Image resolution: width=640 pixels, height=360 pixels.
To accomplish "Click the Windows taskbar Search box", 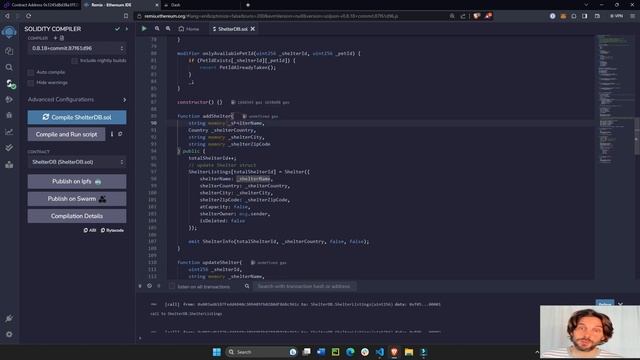I will [x=261, y=352].
